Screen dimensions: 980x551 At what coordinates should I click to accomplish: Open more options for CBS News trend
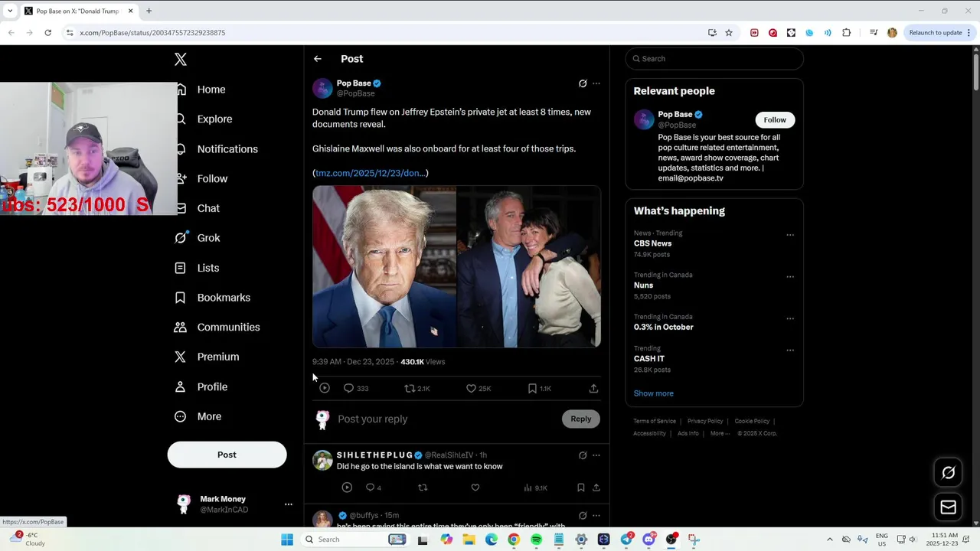(790, 235)
